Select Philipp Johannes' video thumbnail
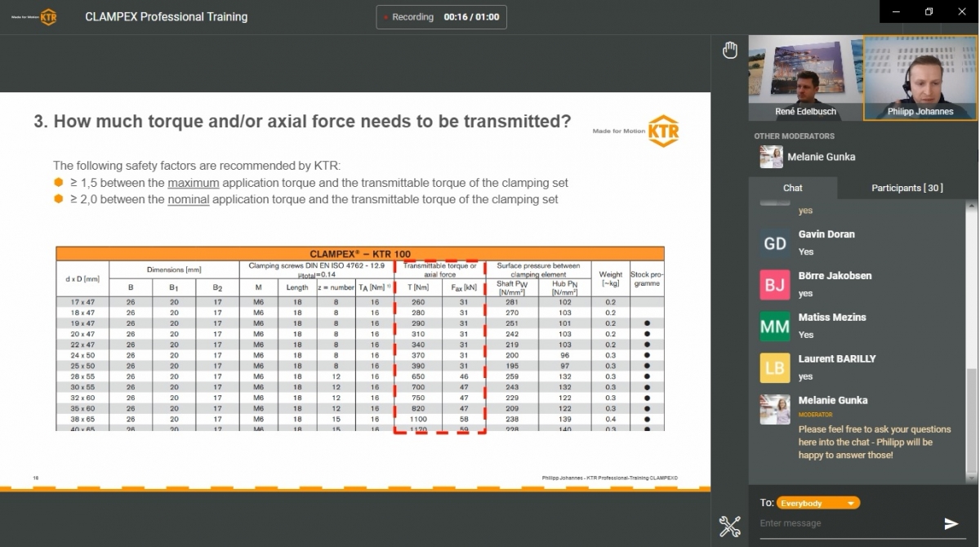Screen dimensions: 980x547 pos(920,78)
